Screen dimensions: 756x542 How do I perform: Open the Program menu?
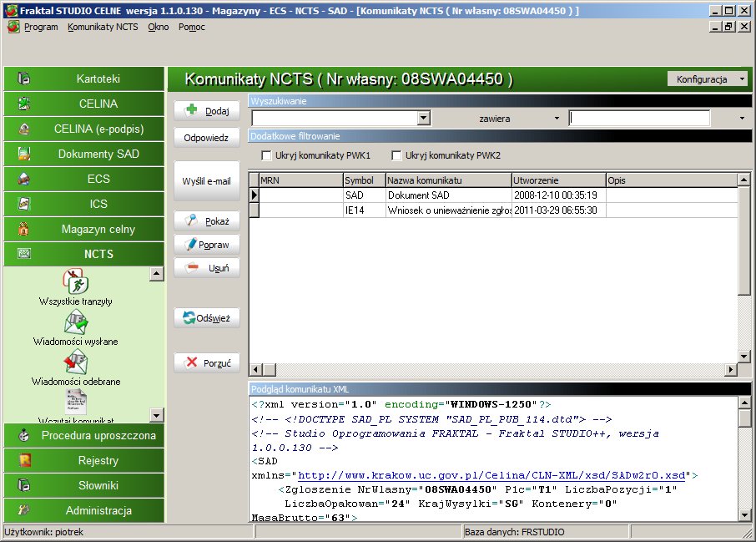pos(41,27)
